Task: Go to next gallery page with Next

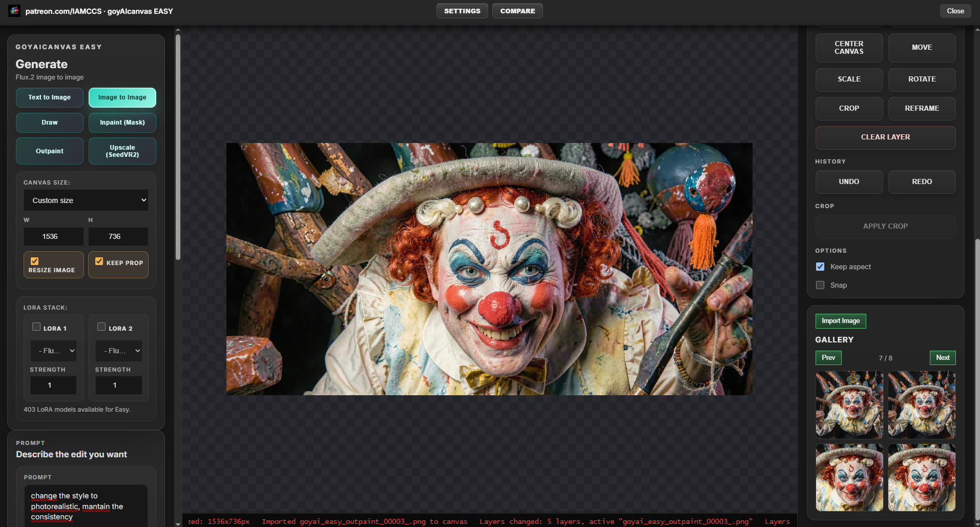Action: tap(943, 358)
